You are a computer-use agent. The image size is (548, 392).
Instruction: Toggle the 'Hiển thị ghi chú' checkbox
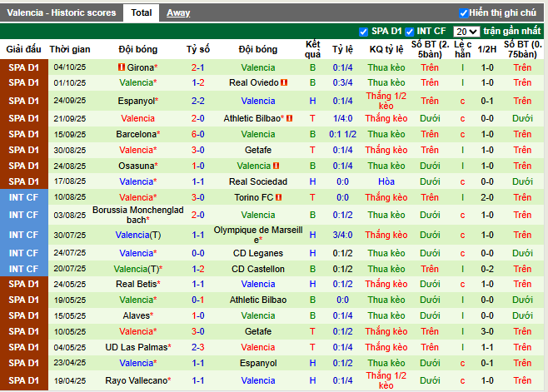(x=464, y=13)
